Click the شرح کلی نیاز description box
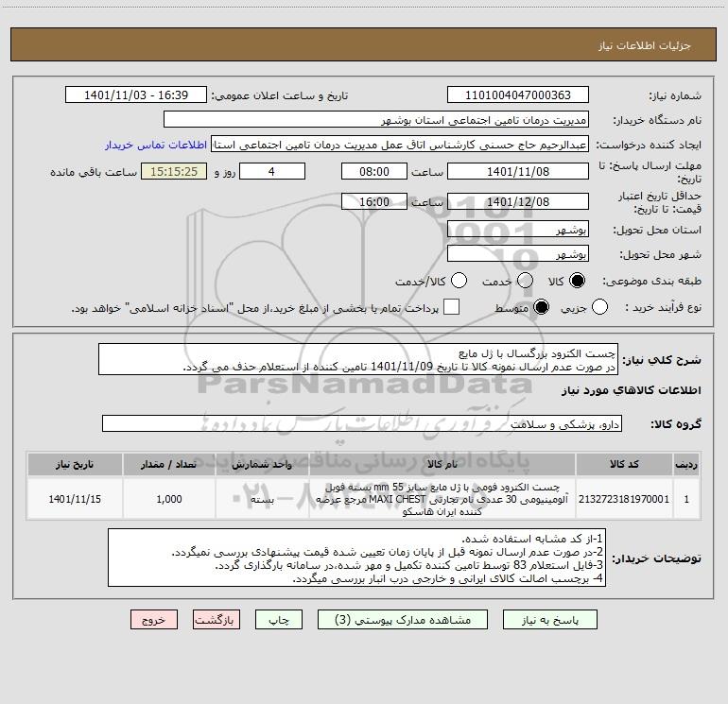The image size is (728, 704). 358,360
